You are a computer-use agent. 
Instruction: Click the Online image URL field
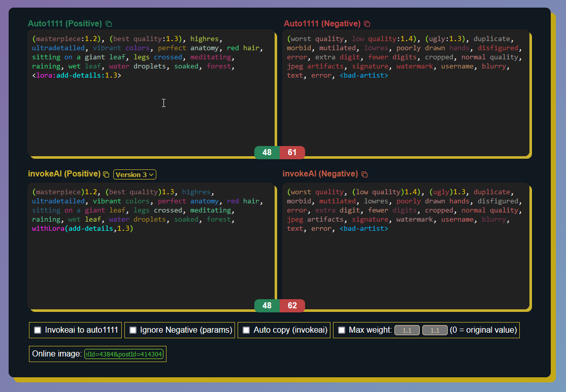124,354
